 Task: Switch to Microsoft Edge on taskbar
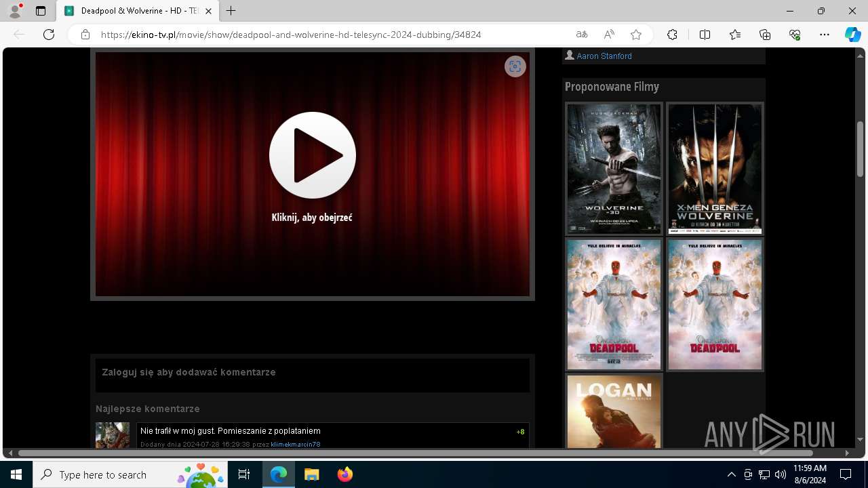279,474
